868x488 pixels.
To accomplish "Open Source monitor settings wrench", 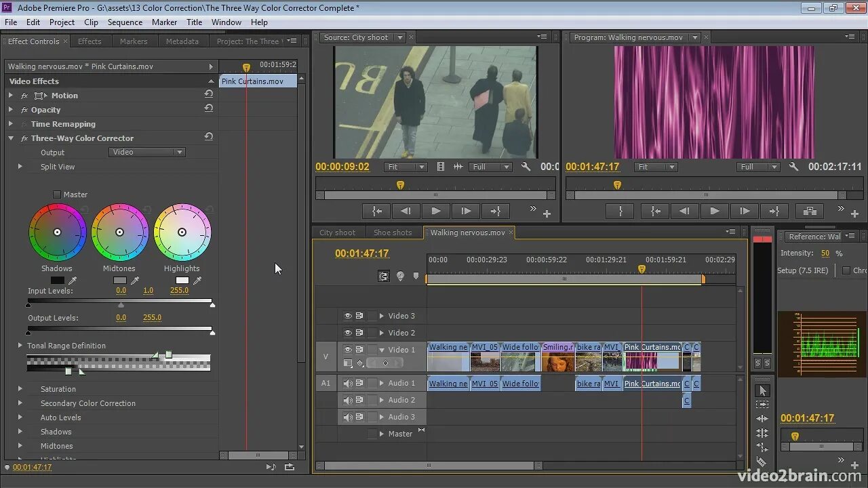I will 526,167.
